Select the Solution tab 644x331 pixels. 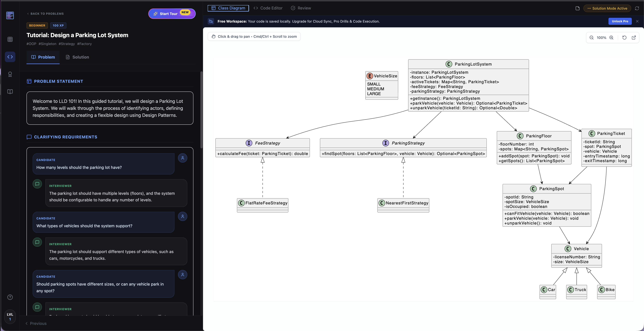pos(77,57)
